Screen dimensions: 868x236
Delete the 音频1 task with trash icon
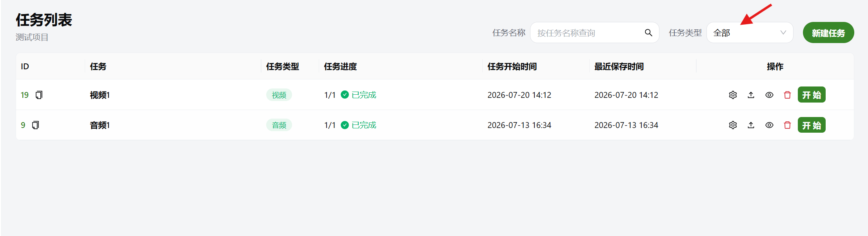pyautogui.click(x=787, y=125)
